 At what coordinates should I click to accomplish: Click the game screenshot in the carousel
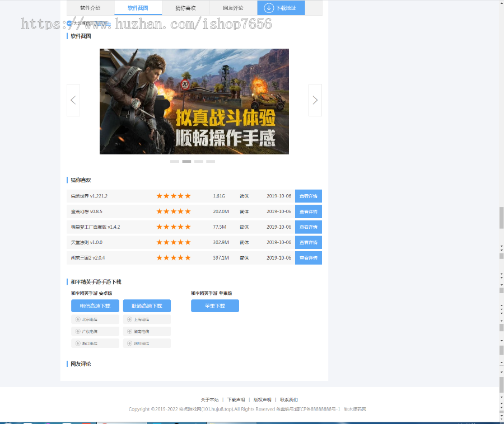click(x=194, y=101)
